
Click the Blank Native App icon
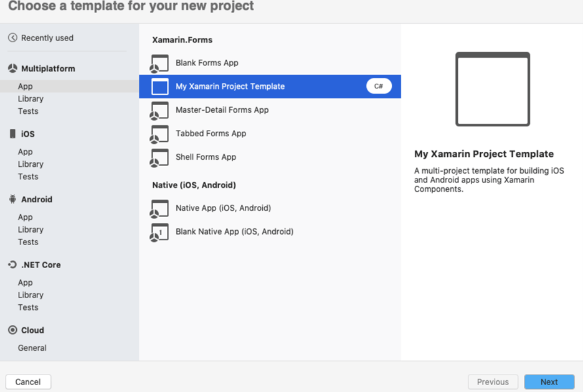pos(159,232)
